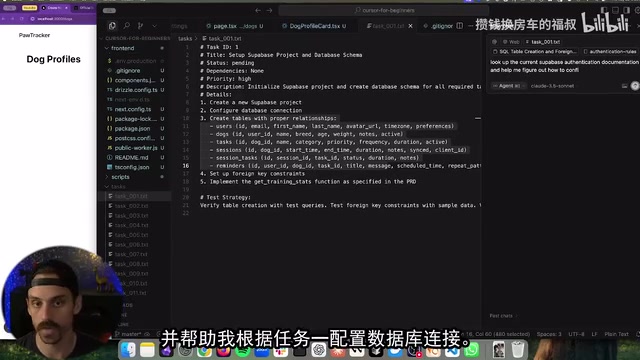This screenshot has width=640, height=360.
Task: Click the authentication-rules context chip
Action: [611, 51]
